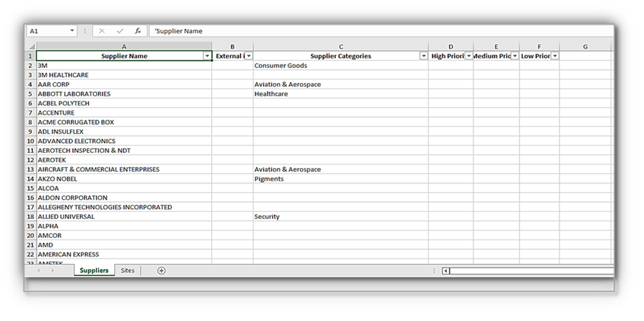Viewport: 644px width, 321px height.
Task: Select column E header
Action: pos(496,47)
